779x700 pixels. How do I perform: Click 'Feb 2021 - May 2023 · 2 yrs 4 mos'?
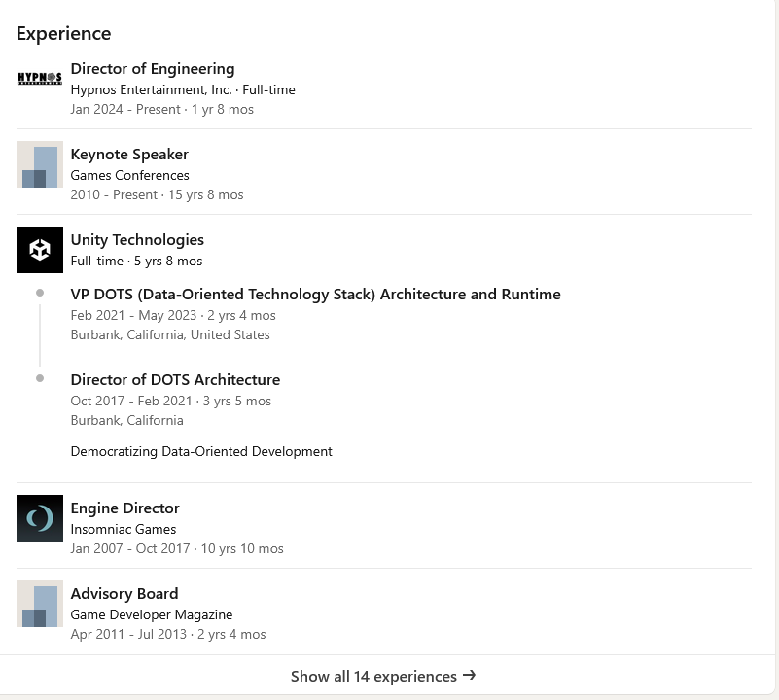173,315
